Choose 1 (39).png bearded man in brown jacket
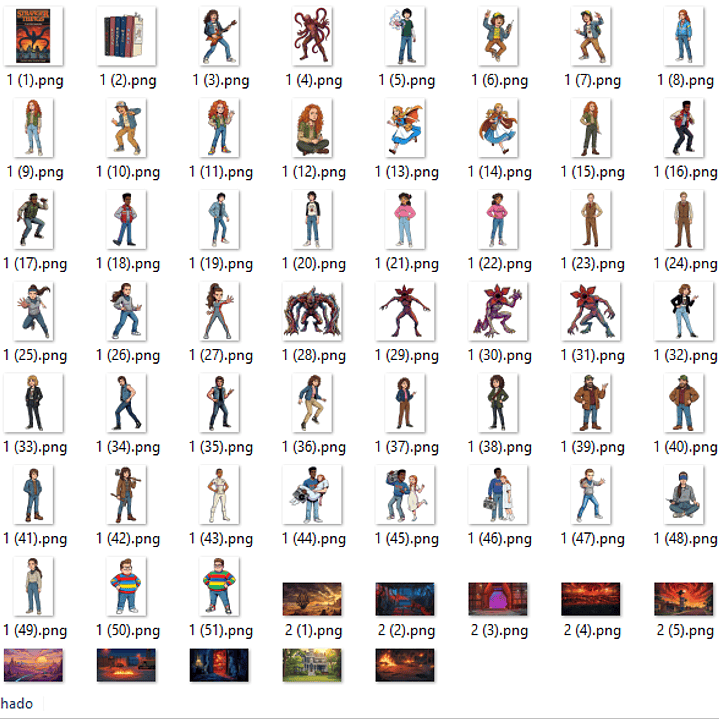Image resolution: width=719 pixels, height=719 pixels. tap(591, 402)
